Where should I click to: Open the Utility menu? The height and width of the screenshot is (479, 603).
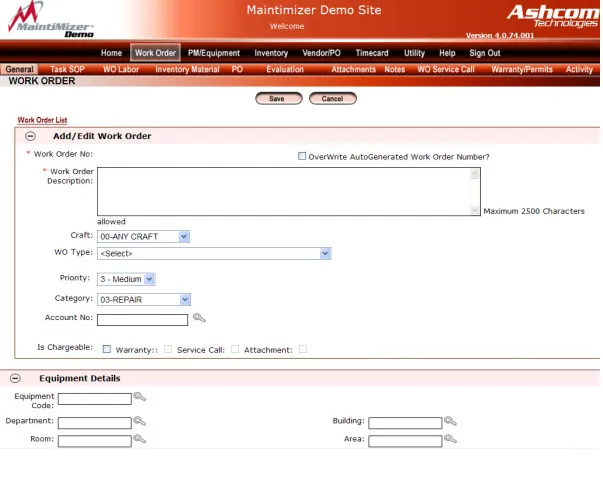click(414, 53)
